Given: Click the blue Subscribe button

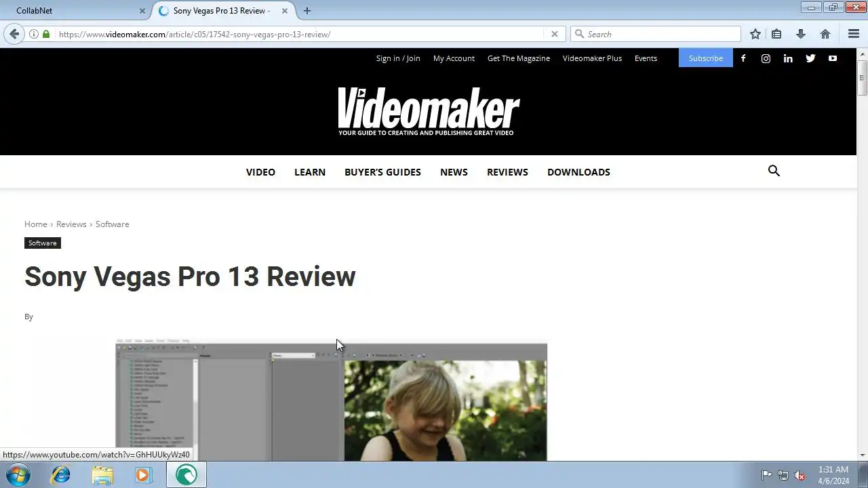Looking at the screenshot, I should [x=706, y=58].
